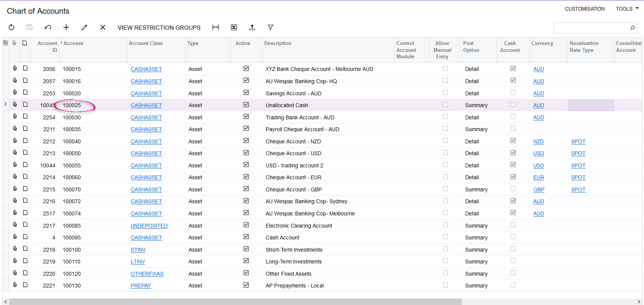Click VIEW RESTRICTION GROUPS button
Screen dimensions: 644x305
pos(159,27)
